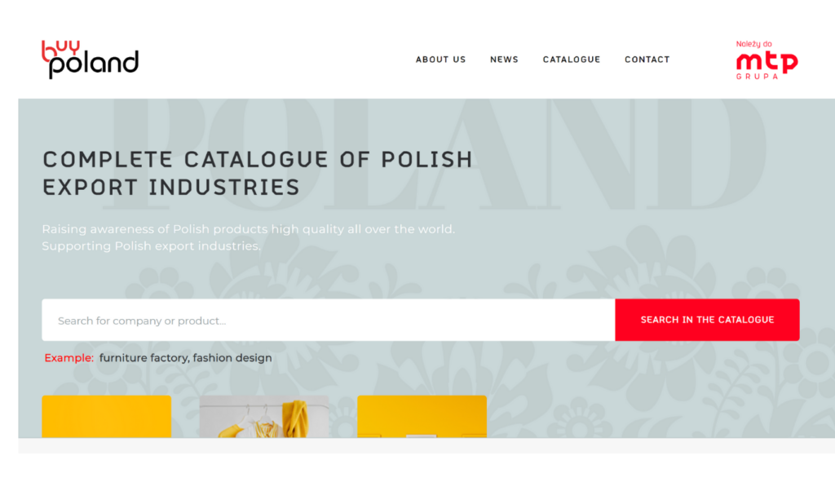Click the Raising awareness of Polish products text
835x504 pixels.
tap(249, 229)
